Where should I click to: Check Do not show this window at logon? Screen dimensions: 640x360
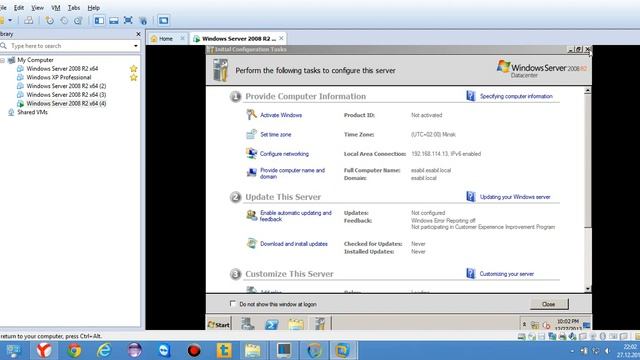tap(233, 304)
